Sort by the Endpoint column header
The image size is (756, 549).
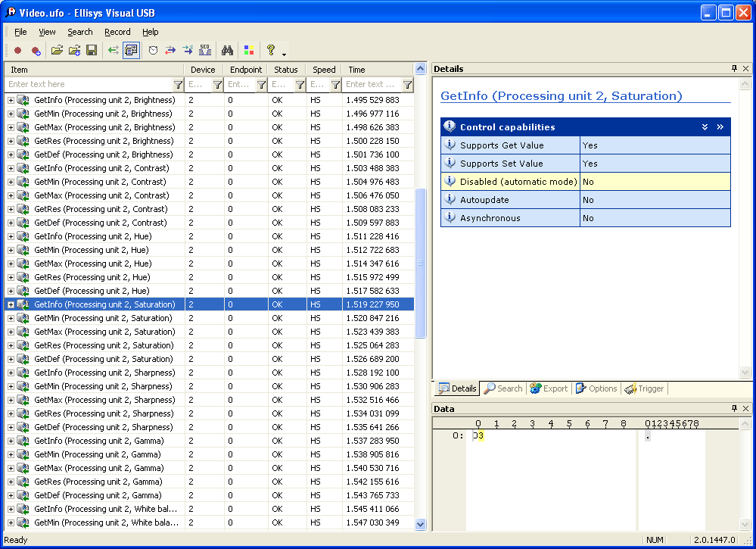pyautogui.click(x=246, y=70)
